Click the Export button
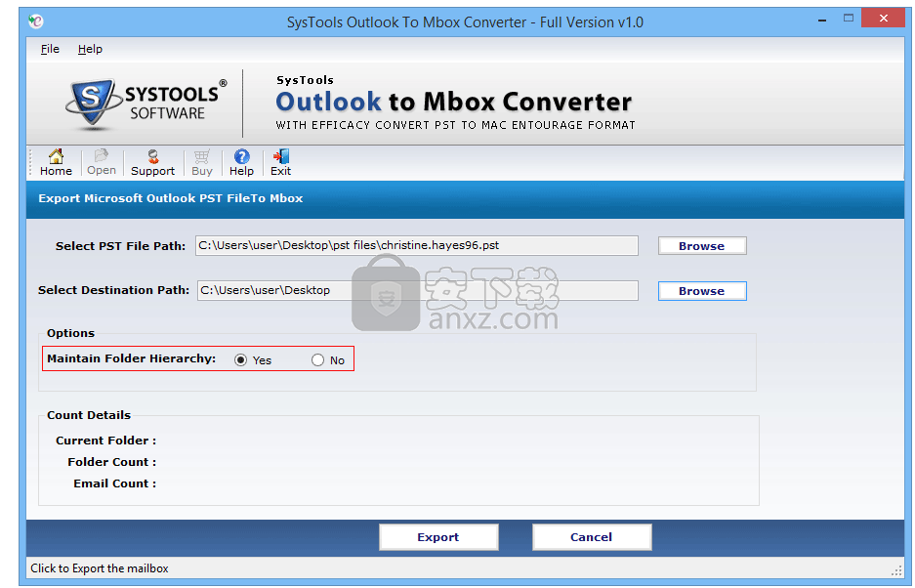 pyautogui.click(x=438, y=537)
